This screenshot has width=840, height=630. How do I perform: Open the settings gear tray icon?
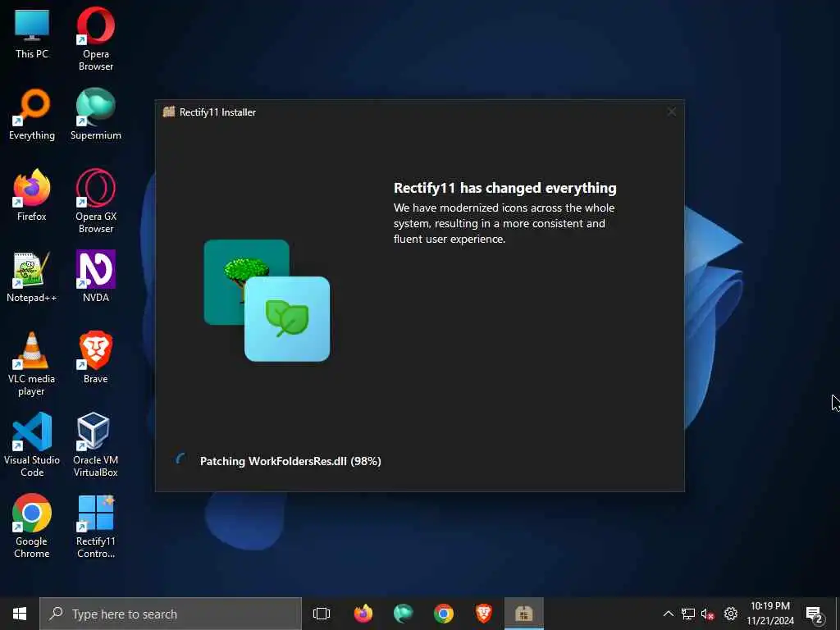coord(731,614)
